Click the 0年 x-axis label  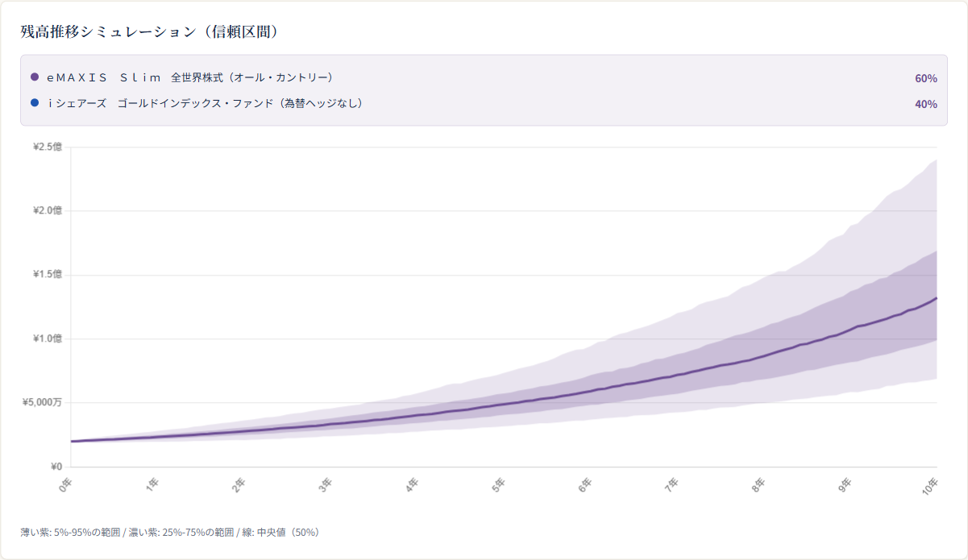[x=66, y=484]
